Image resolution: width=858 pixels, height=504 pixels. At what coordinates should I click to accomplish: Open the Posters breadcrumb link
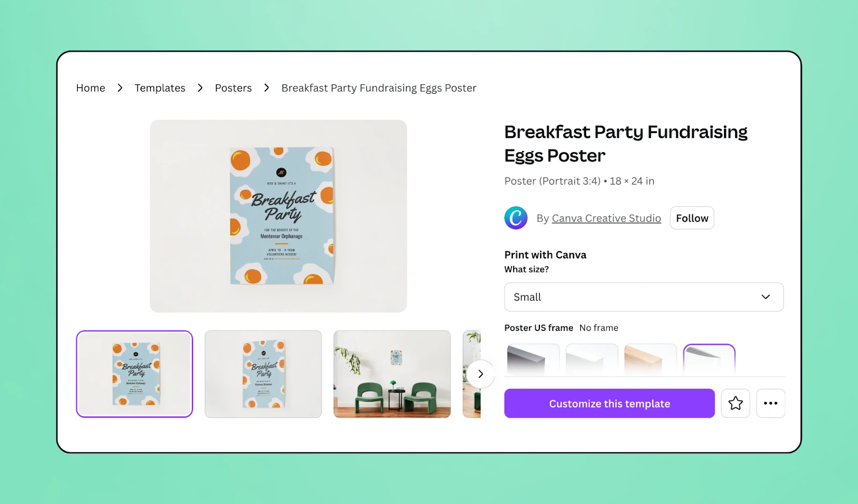[x=233, y=88]
